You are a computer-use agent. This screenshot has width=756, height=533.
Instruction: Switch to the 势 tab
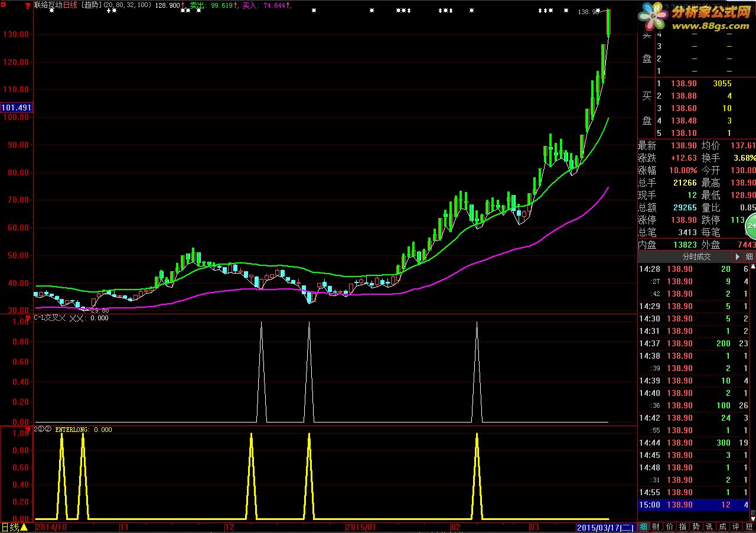pyautogui.click(x=696, y=526)
